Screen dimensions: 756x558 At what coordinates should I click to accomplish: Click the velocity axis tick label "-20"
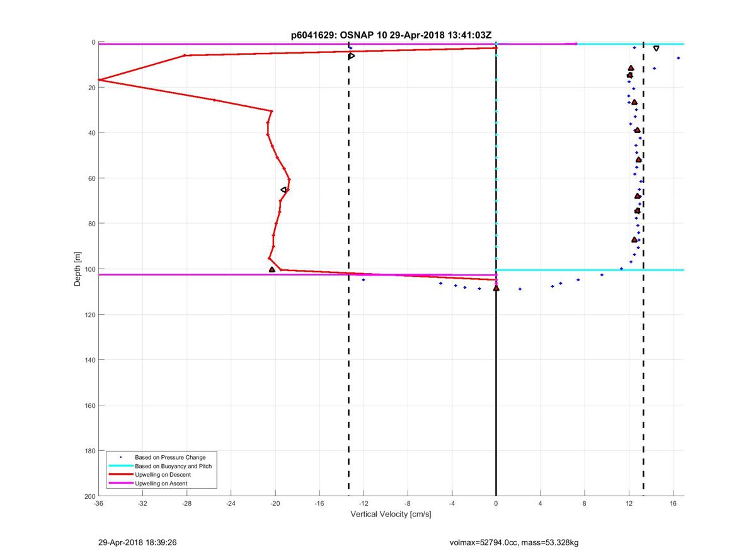(275, 504)
